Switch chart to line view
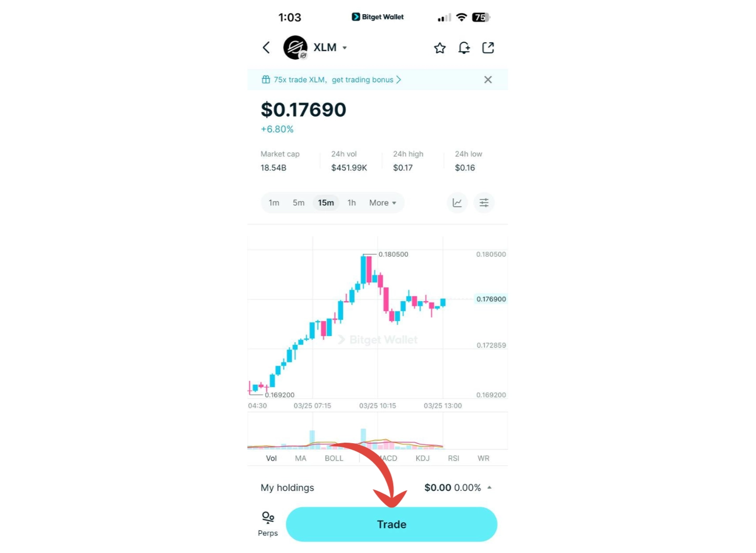This screenshot has height=553, width=756. click(x=457, y=203)
